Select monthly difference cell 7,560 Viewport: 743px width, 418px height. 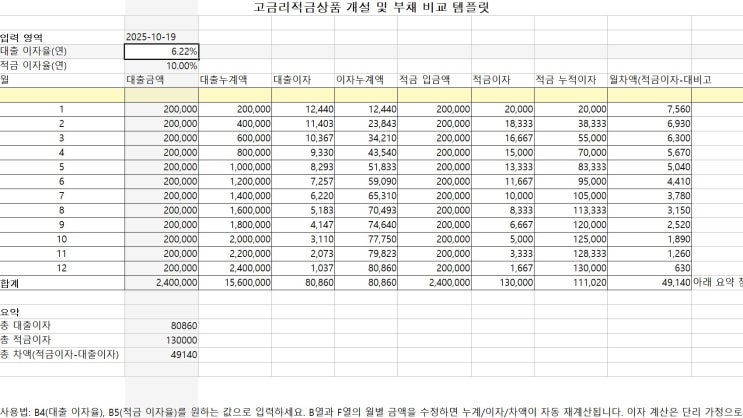[x=650, y=109]
